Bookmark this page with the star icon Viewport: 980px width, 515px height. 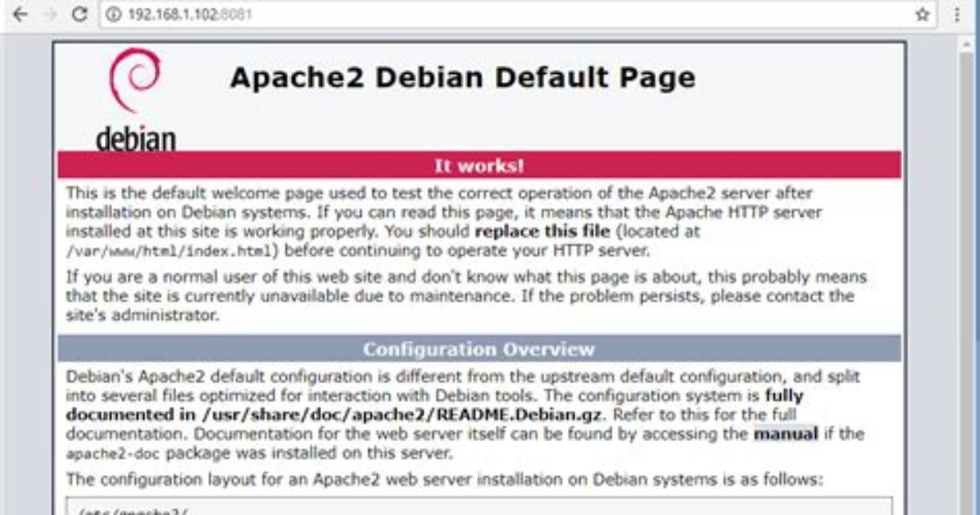tap(922, 15)
